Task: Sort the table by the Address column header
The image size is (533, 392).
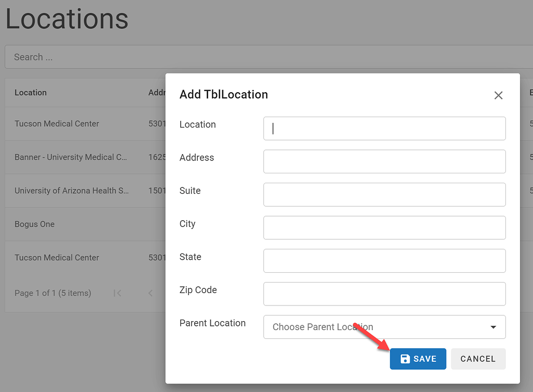Action: (x=157, y=92)
